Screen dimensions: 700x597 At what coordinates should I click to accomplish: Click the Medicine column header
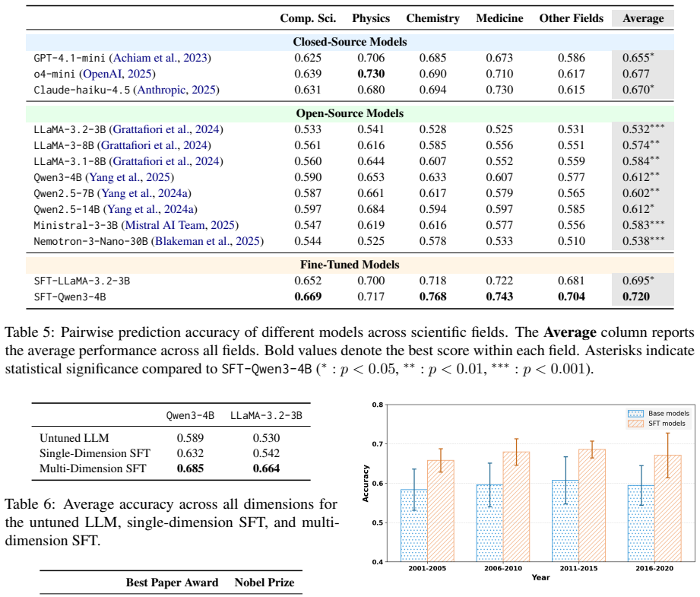pos(499,18)
